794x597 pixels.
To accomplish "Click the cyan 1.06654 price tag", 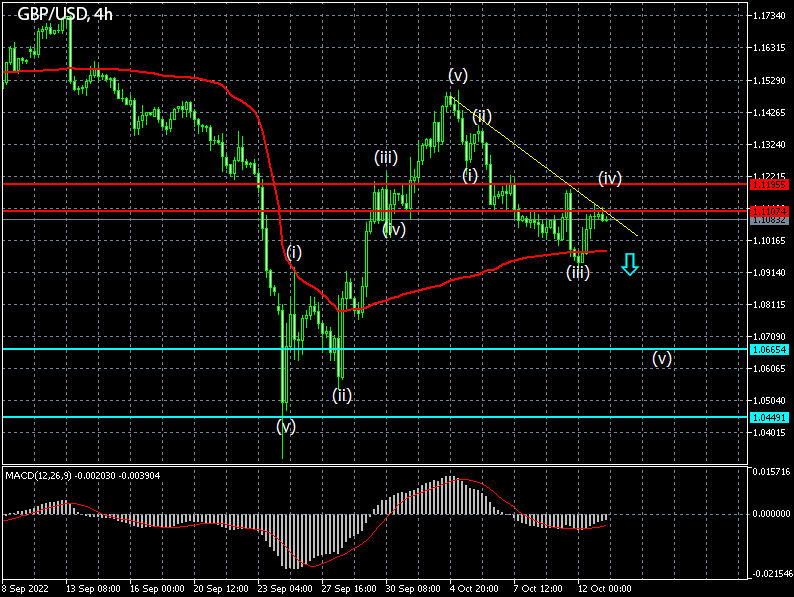I will (x=770, y=350).
